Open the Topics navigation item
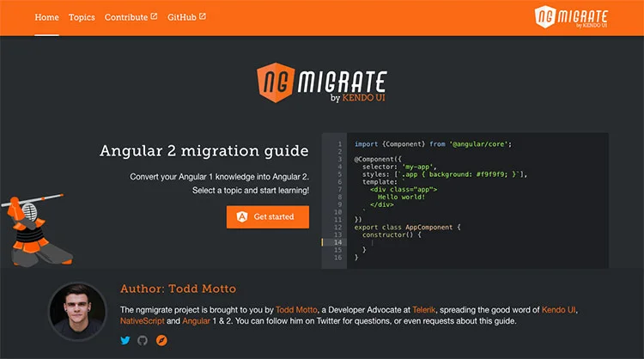The height and width of the screenshot is (359, 644). tap(82, 17)
